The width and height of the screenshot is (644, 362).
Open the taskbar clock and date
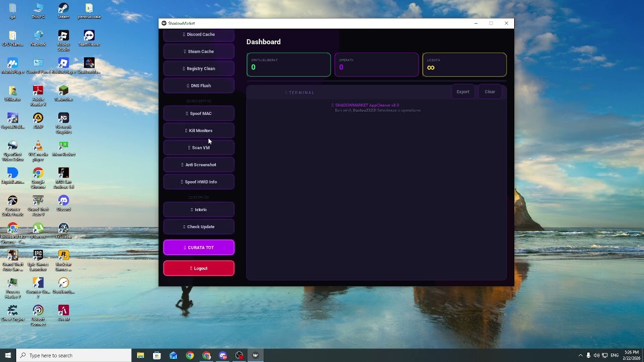[x=631, y=355]
